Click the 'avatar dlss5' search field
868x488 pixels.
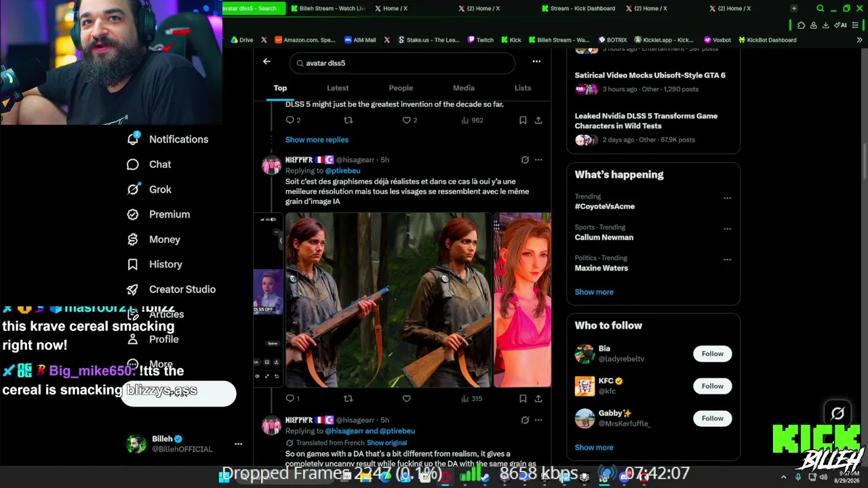[x=402, y=63]
